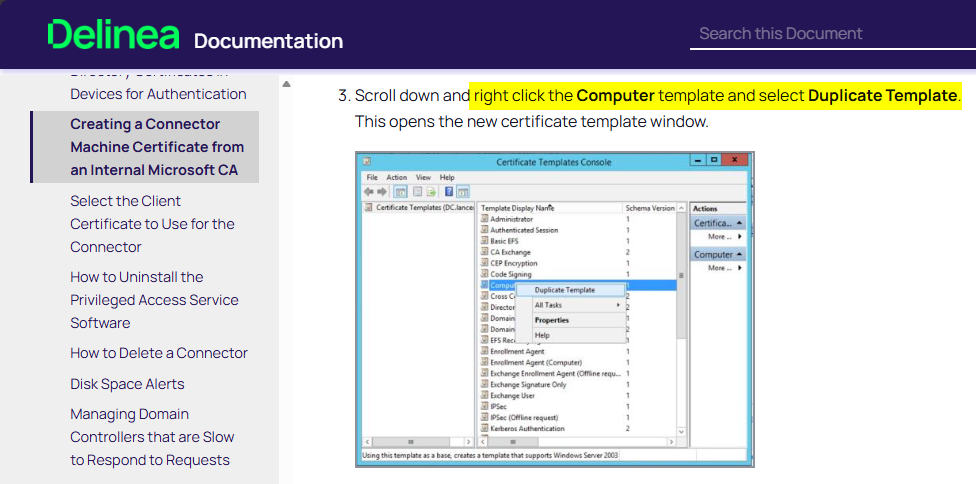
Task: Click the Delinea logo
Action: 113,36
